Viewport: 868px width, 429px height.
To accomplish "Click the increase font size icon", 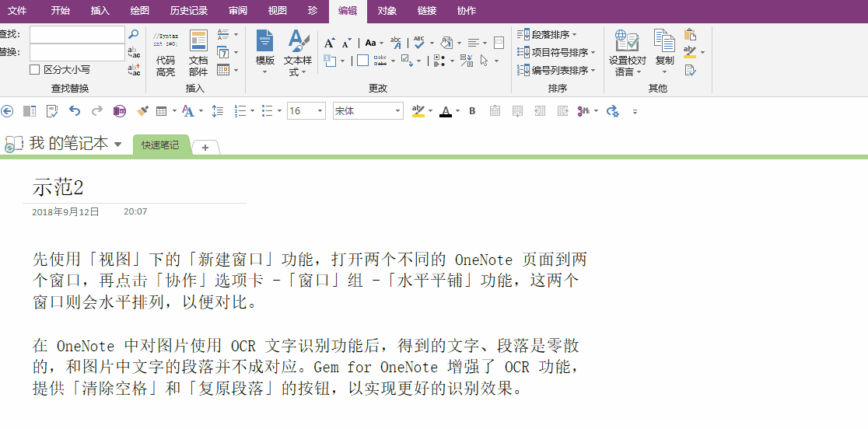I will point(329,43).
